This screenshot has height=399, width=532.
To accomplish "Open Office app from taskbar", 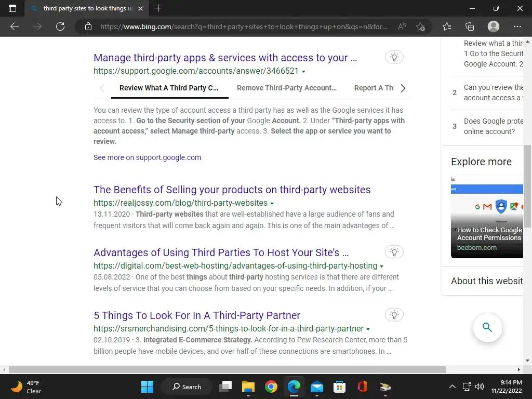I will click(362, 387).
